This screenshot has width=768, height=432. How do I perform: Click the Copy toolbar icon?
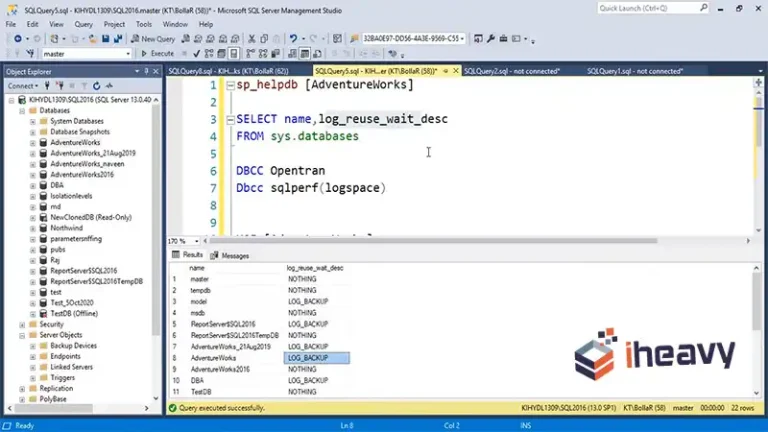coord(264,39)
